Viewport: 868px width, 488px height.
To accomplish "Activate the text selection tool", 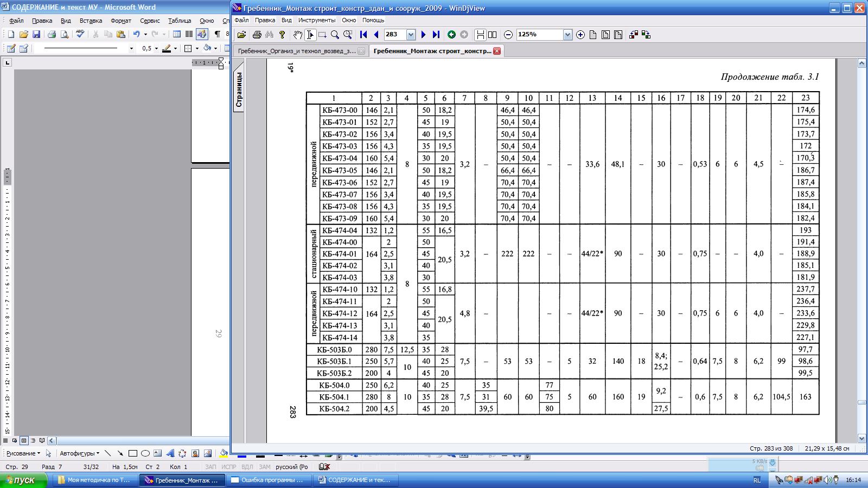I will (310, 35).
